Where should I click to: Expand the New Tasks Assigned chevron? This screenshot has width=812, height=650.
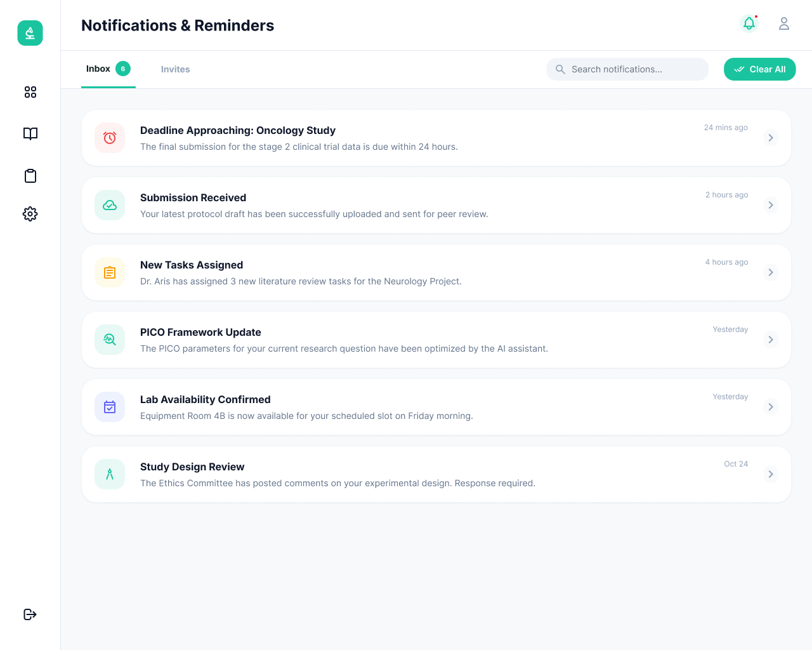[x=771, y=272]
